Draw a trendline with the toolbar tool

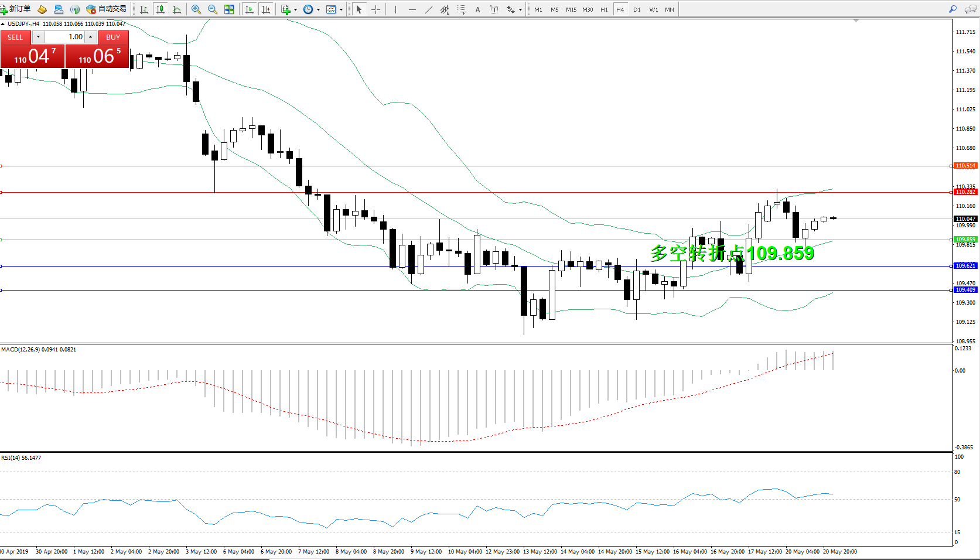point(429,9)
